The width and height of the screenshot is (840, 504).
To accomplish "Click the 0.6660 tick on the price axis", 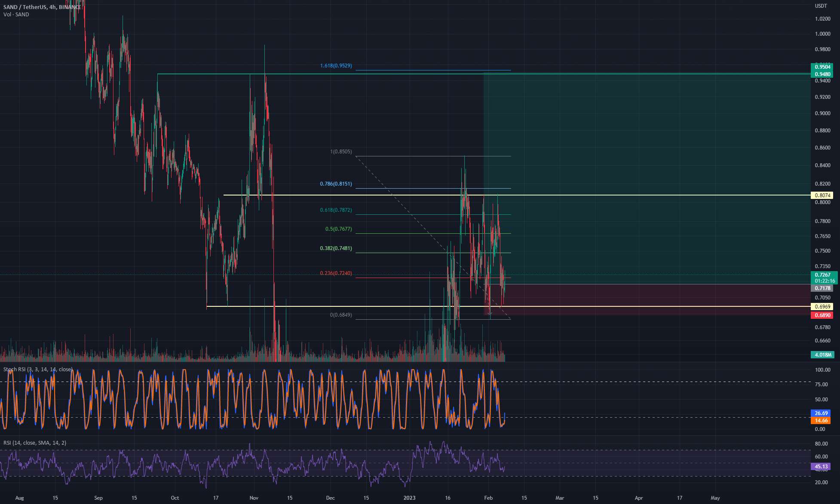I will [823, 341].
